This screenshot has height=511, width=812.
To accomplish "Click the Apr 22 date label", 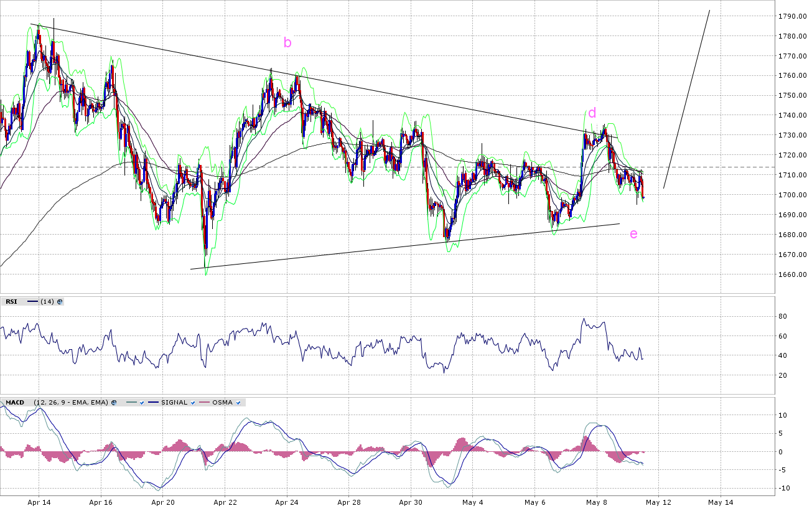I will coord(225,502).
